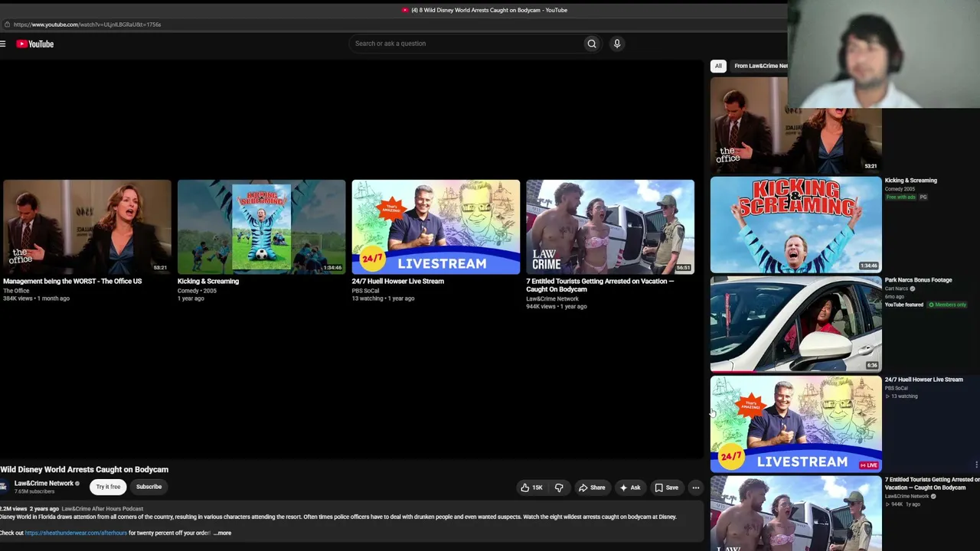The height and width of the screenshot is (551, 980).
Task: Open the Law&Crime Network channel avatar
Action: point(4,487)
